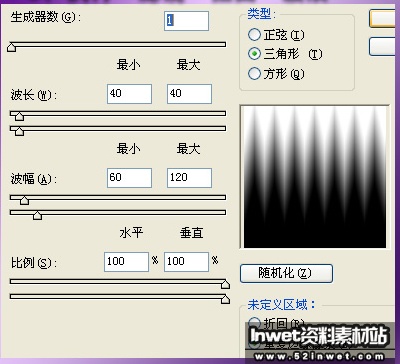400x364 pixels.
Task: Click the 波幅 maximum value field showing 120
Action: tap(189, 178)
